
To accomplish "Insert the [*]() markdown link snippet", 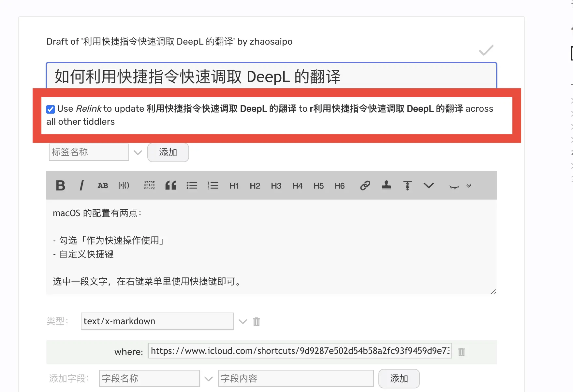I will [x=124, y=186].
